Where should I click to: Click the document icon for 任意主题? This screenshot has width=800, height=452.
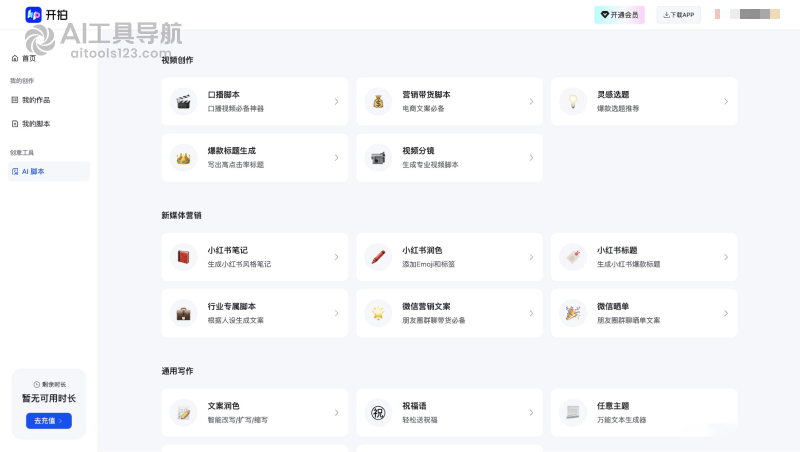[x=573, y=413]
